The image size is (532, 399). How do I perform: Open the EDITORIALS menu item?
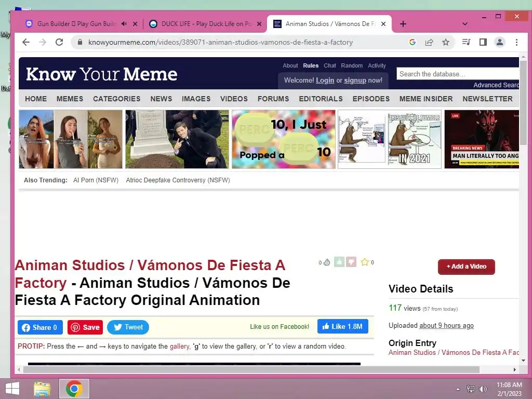[x=321, y=99]
